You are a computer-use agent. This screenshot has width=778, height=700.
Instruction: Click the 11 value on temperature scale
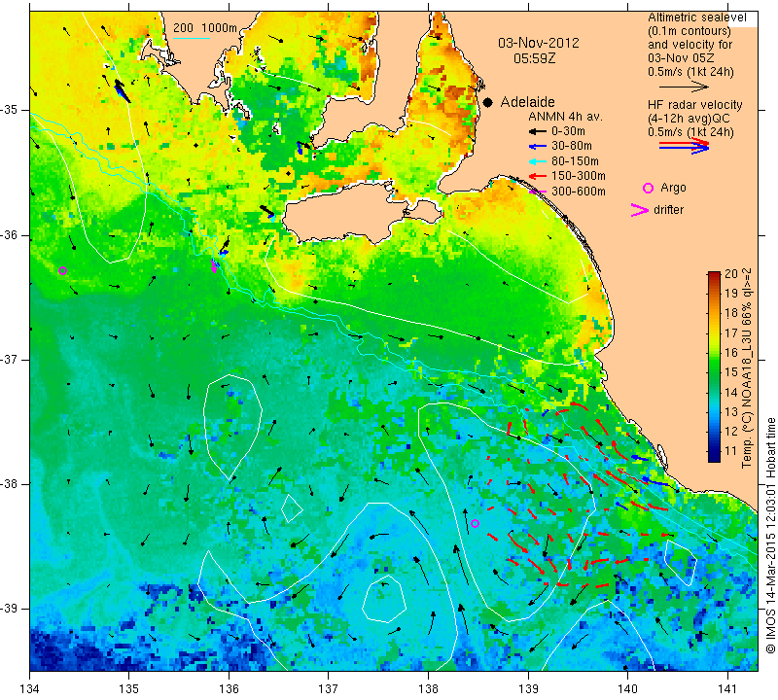731,451
